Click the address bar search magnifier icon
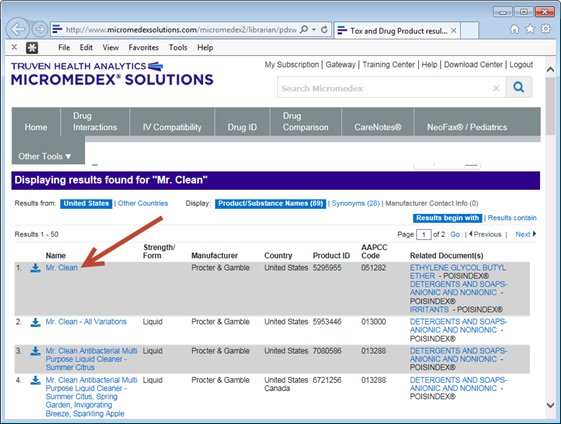 click(304, 30)
